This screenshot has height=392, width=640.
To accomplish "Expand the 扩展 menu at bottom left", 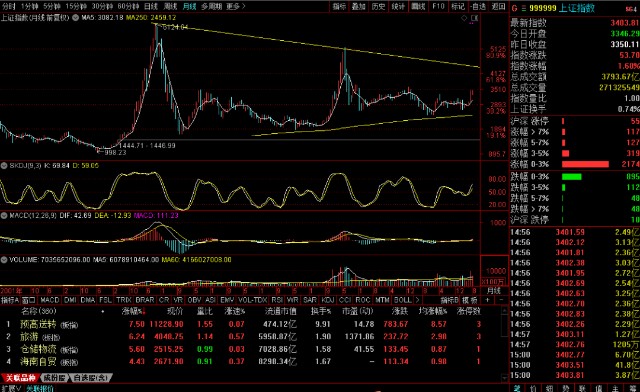I will [11, 388].
